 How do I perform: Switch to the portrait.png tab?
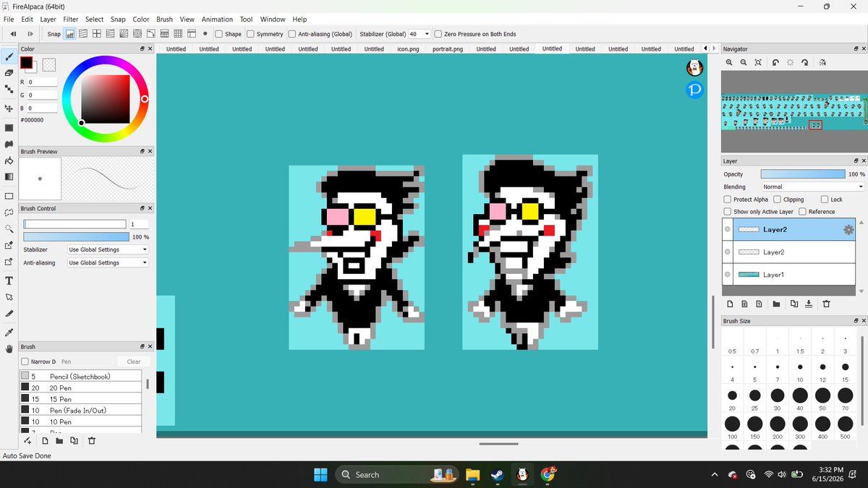[x=448, y=49]
